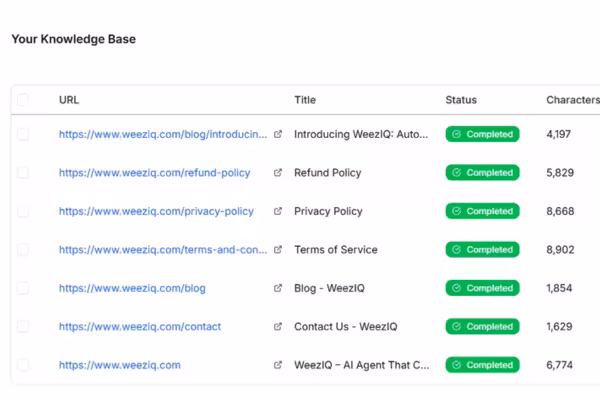The height and width of the screenshot is (400, 600).
Task: Select the 'Blog - WeezIQ' title cell
Action: 329,288
